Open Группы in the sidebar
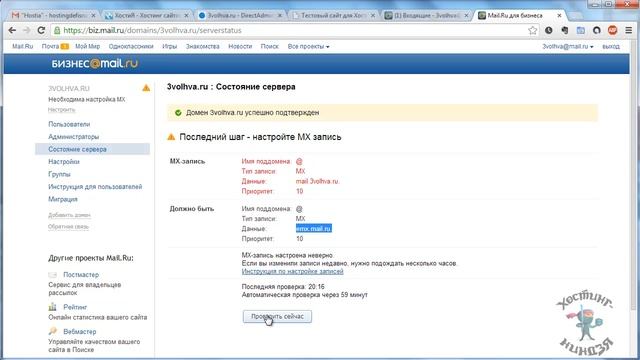This screenshot has height=360, width=640. coord(59,174)
